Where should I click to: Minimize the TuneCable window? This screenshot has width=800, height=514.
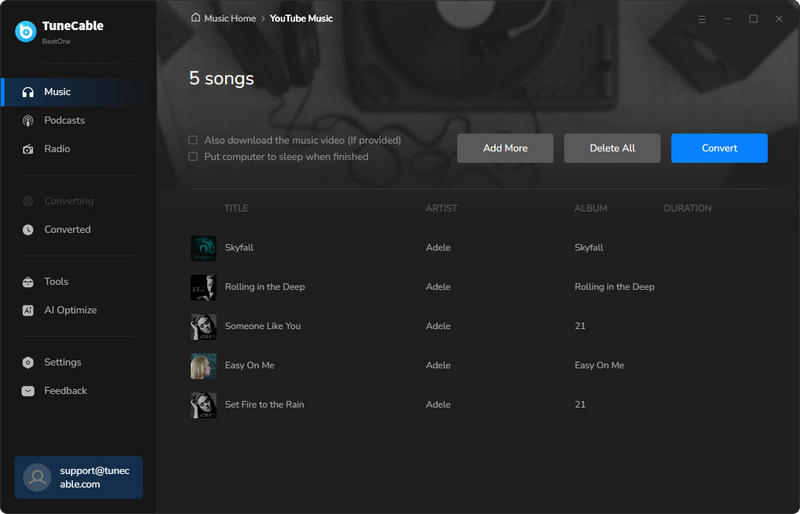point(728,19)
